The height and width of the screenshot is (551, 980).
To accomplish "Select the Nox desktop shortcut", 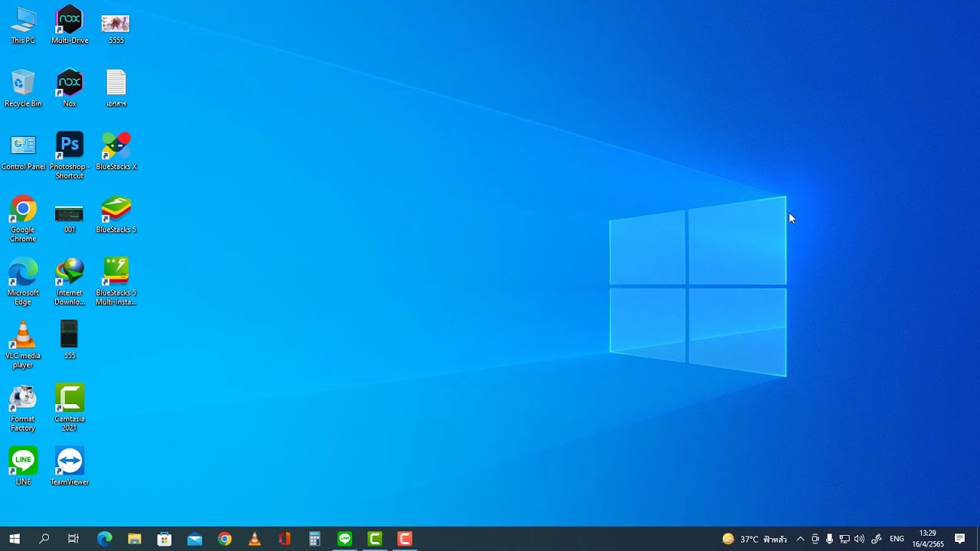I will click(x=70, y=89).
